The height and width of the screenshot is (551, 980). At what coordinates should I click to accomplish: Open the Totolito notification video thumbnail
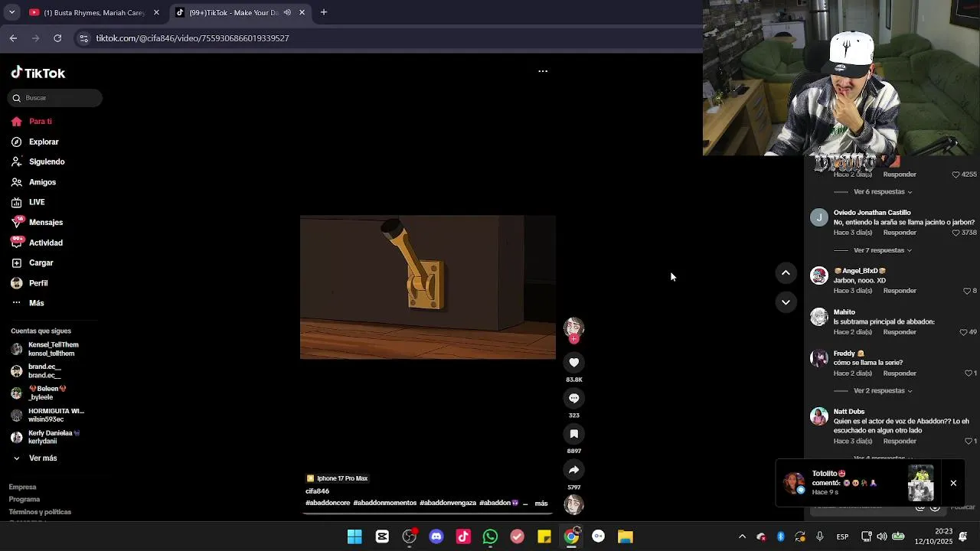tap(920, 483)
